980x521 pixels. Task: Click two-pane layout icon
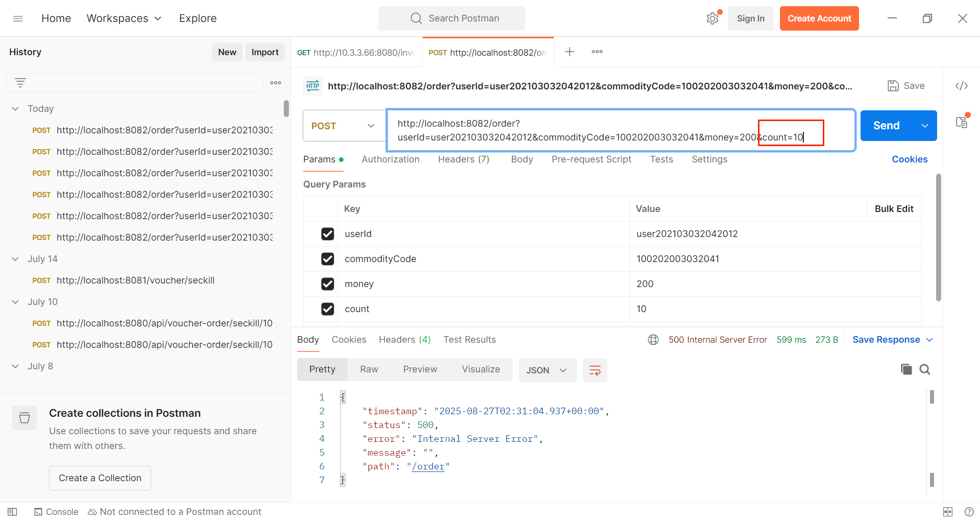point(948,512)
